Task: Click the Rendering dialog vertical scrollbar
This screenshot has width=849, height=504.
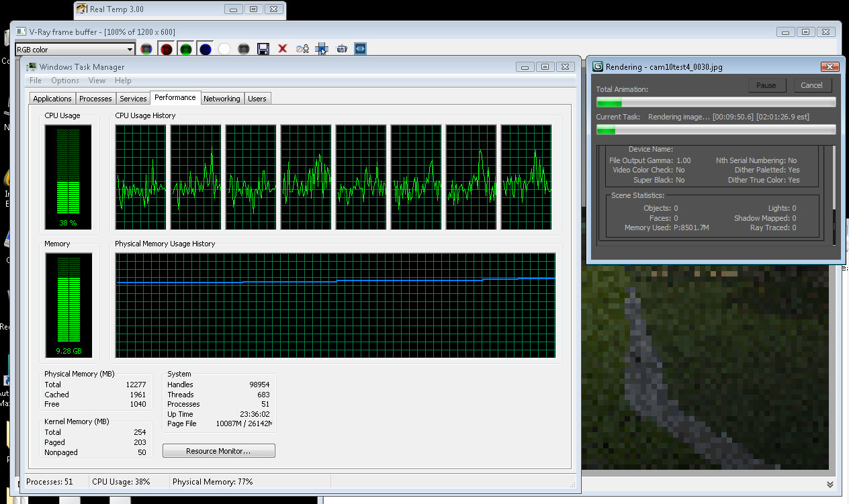Action: click(834, 195)
